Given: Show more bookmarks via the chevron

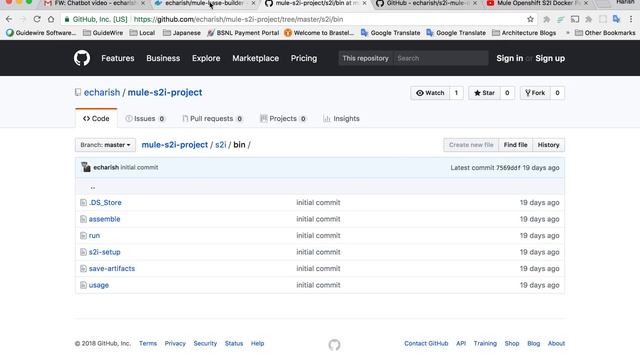Looking at the screenshot, I should click(567, 33).
